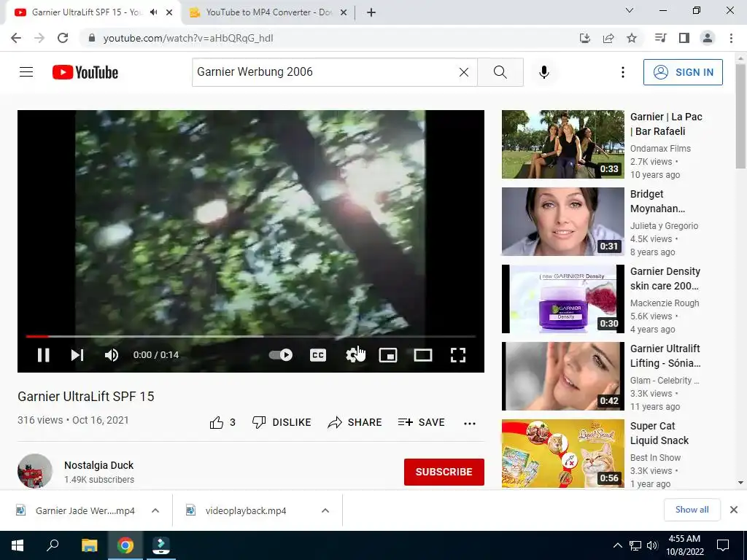Go to the YouTube home logo

pyautogui.click(x=85, y=72)
